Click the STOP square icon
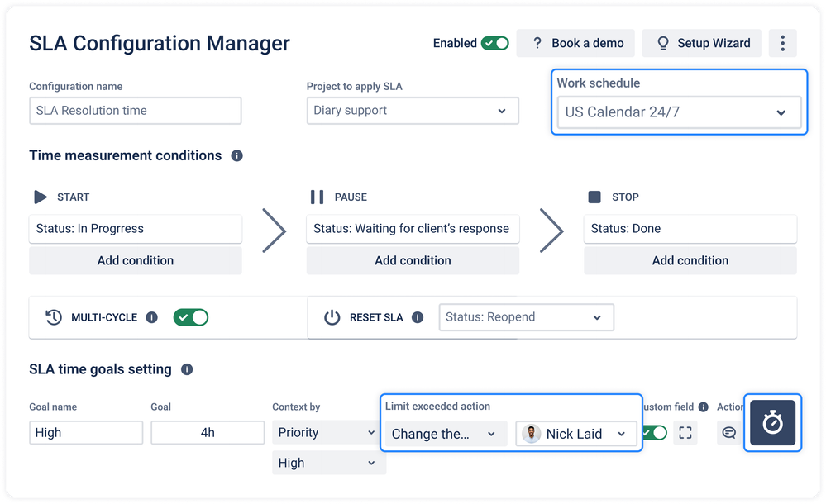826x504 pixels. (x=594, y=197)
